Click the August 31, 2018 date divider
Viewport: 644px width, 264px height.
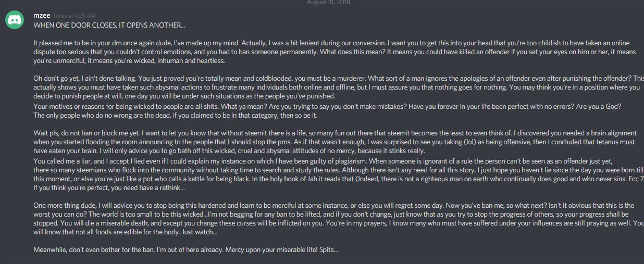pyautogui.click(x=321, y=3)
